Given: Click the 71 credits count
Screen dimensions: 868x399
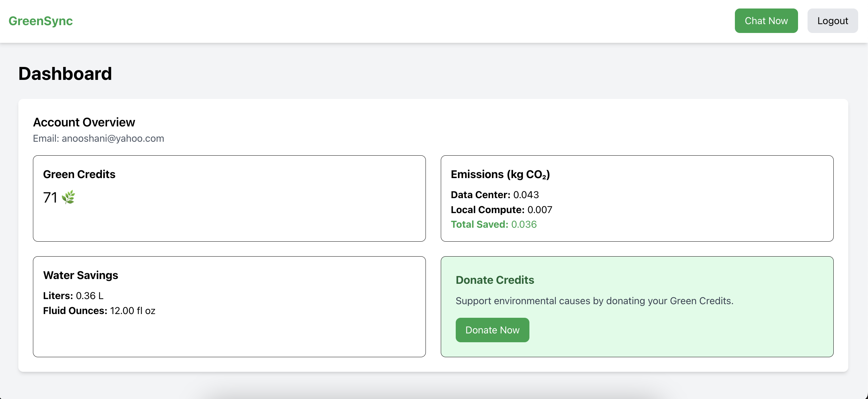Looking at the screenshot, I should [50, 197].
